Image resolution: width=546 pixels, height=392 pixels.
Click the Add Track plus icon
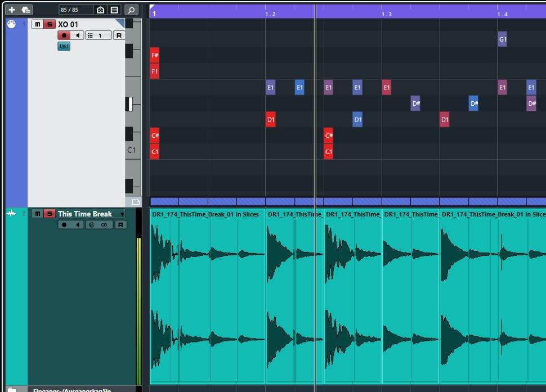click(x=12, y=10)
